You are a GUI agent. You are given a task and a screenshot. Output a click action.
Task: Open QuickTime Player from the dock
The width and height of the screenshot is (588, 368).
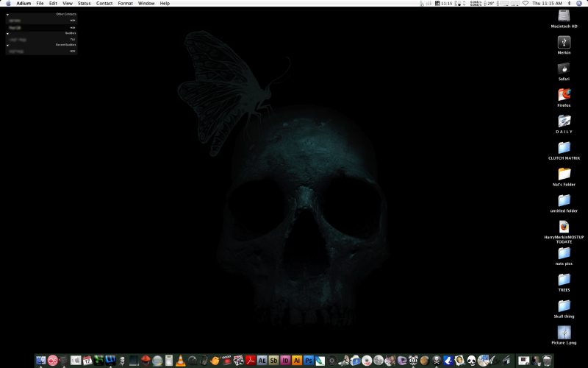click(192, 361)
